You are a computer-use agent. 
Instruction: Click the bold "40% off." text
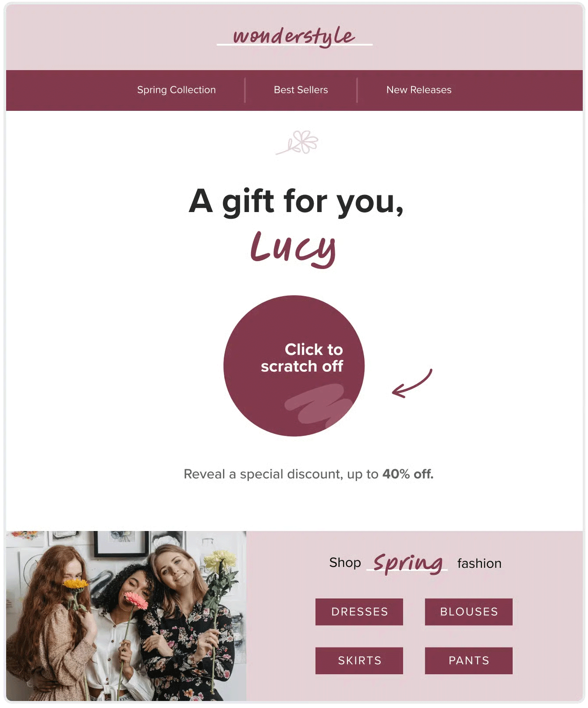(x=408, y=474)
